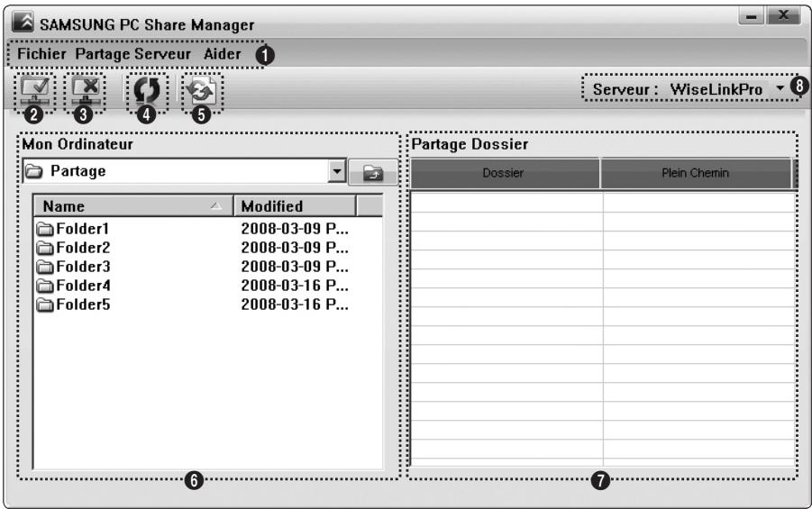Expand the Serveur WiseLinkPro dropdown arrow

780,88
